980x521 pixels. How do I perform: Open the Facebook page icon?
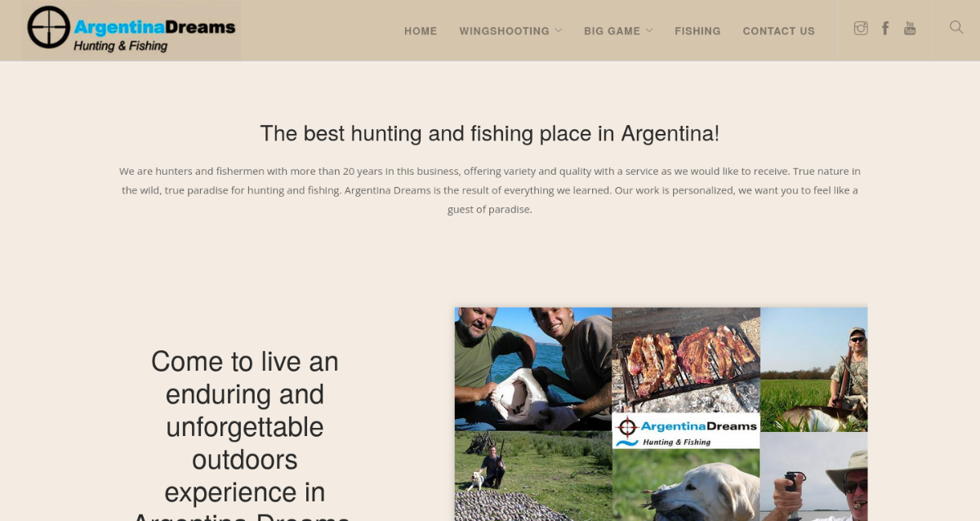[885, 29]
